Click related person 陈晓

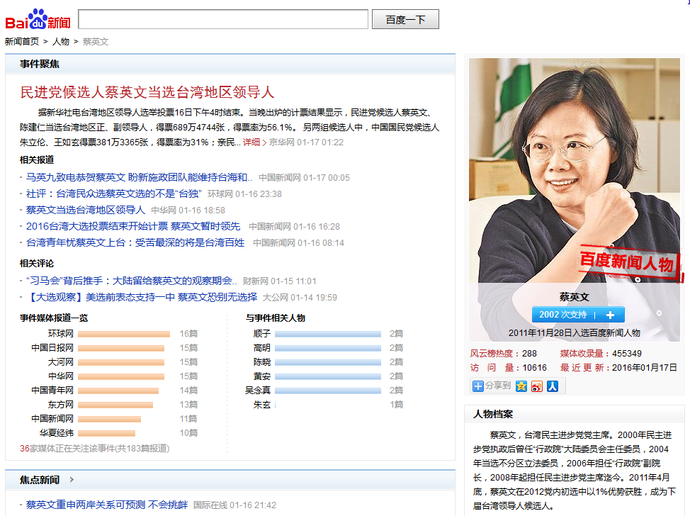tap(262, 362)
